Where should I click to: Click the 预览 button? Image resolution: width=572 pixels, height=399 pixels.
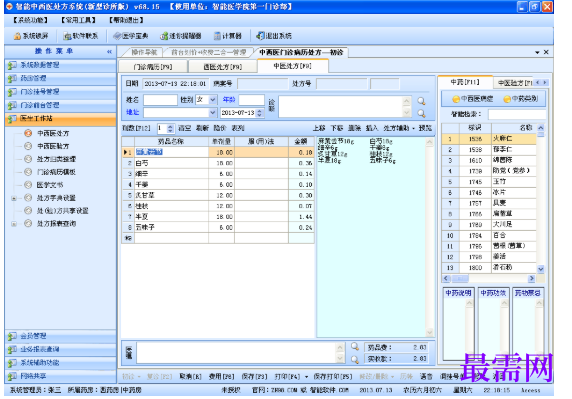point(425,128)
